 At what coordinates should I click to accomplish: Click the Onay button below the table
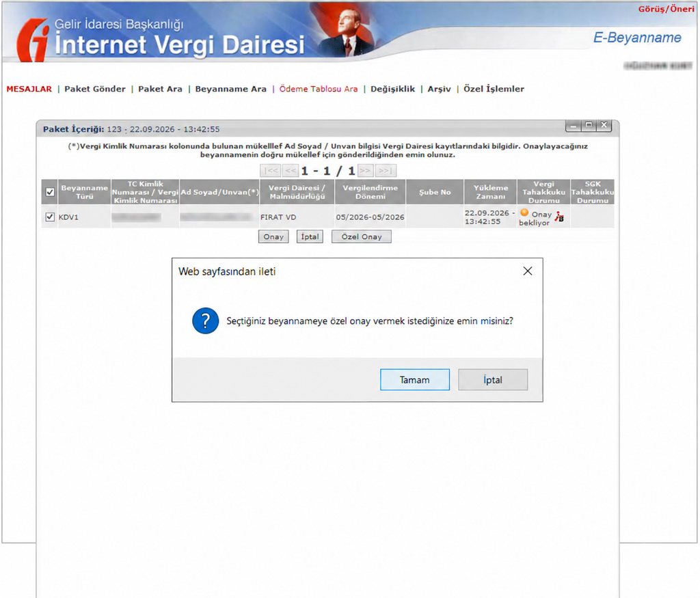273,236
